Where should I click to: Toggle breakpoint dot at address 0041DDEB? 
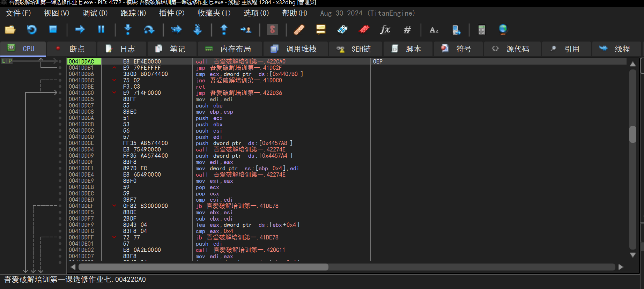point(60,187)
